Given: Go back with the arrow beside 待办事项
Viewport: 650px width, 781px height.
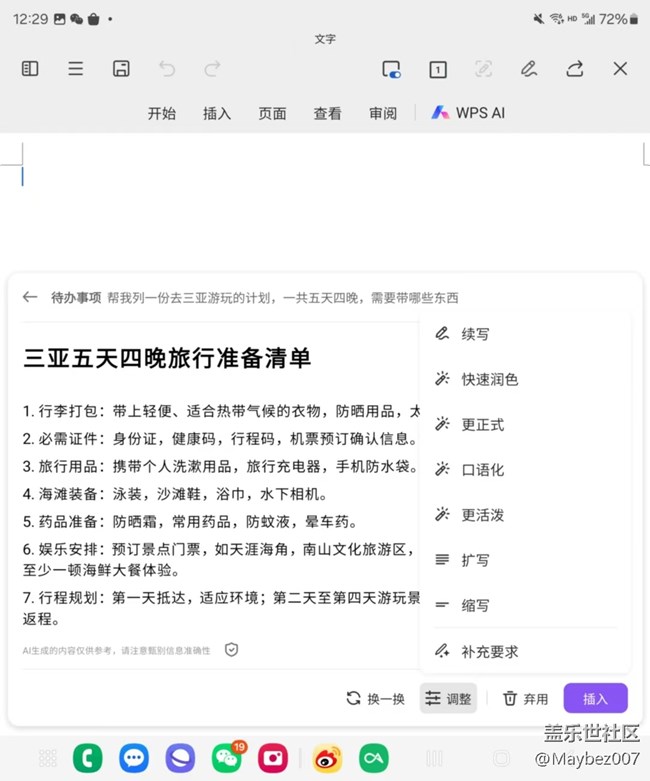Looking at the screenshot, I should (30, 297).
